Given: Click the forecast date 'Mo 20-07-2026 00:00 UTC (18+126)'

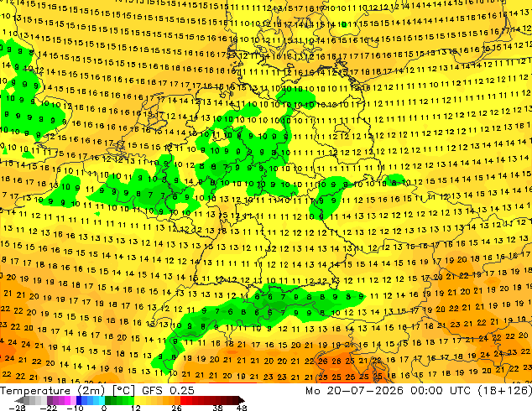Looking at the screenshot, I should click(x=419, y=391).
